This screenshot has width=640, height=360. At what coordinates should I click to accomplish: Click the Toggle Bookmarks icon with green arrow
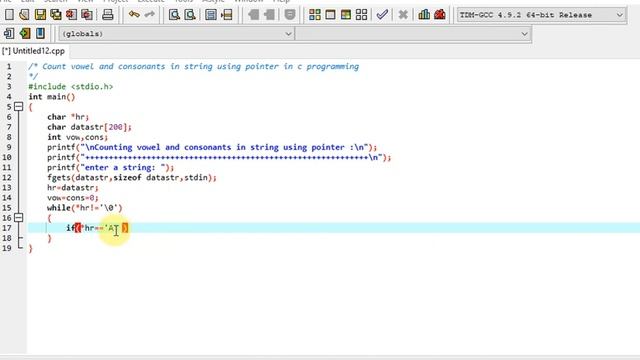(x=24, y=33)
